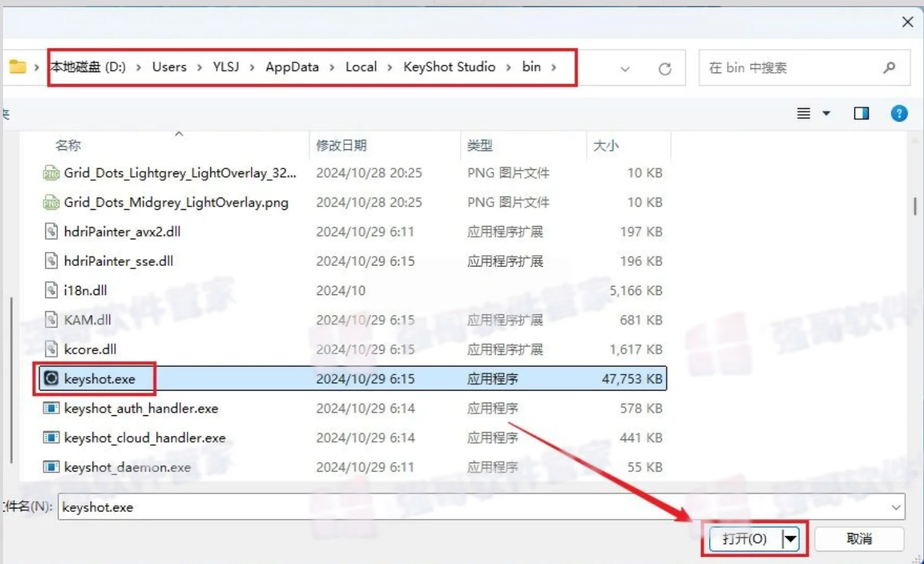
Task: Navigate to Local breadcrumb folder
Action: pos(361,66)
